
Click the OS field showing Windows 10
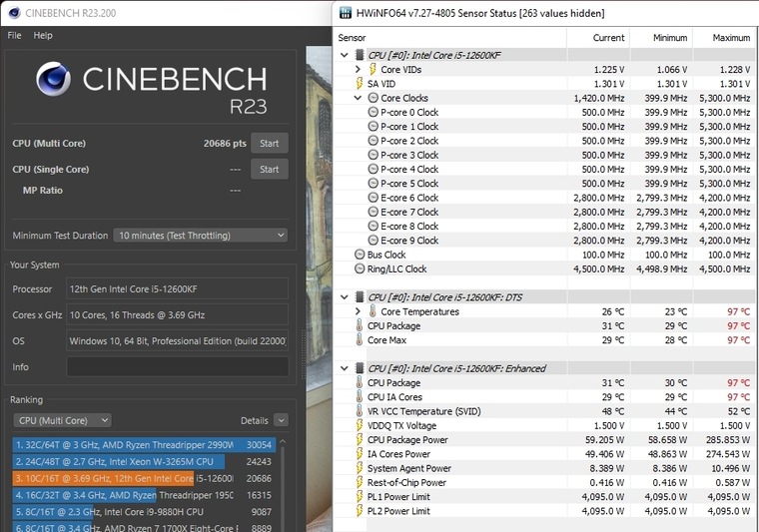coord(177,341)
